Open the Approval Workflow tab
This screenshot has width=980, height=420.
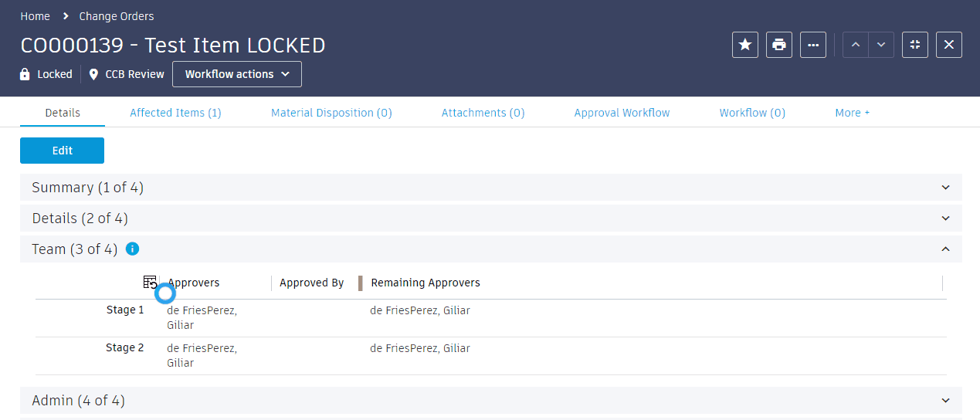[x=622, y=113]
